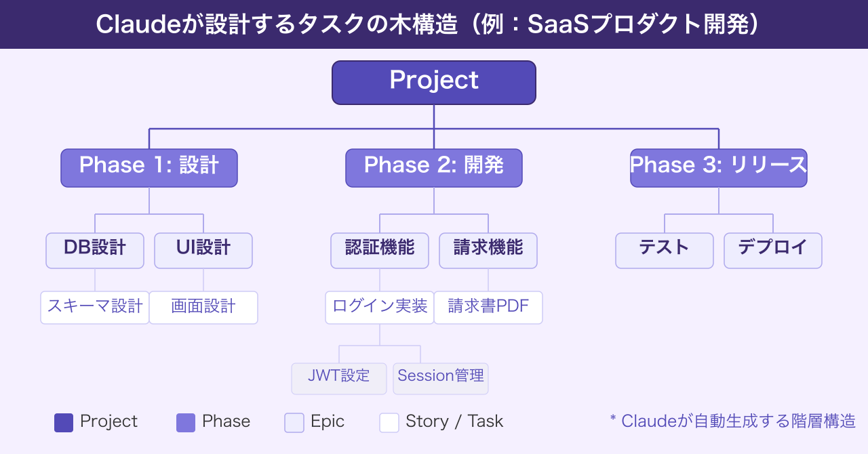This screenshot has width=868, height=454.
Task: Select the Phase 3: リリース node
Action: [x=719, y=167]
